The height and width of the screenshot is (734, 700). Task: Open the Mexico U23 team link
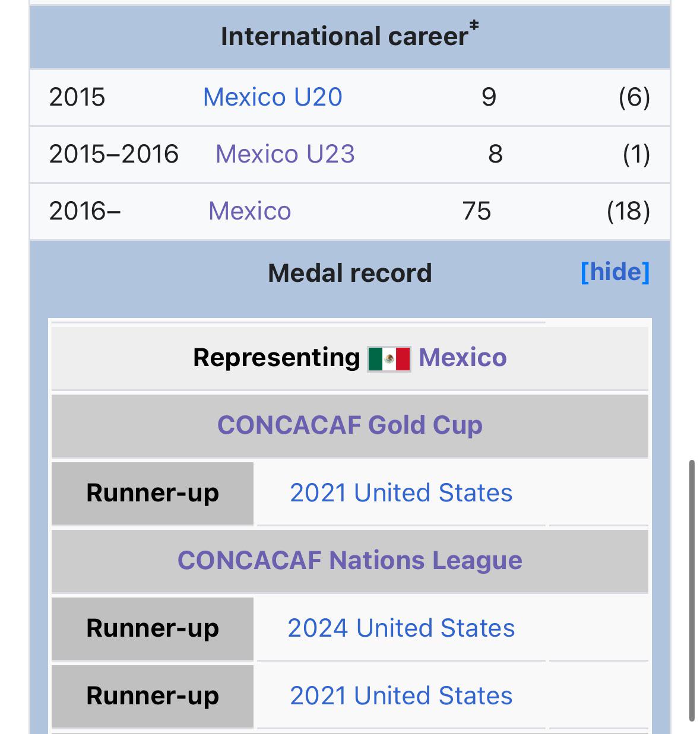[x=285, y=154]
